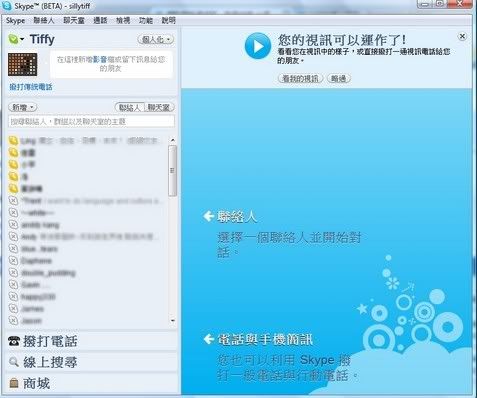
Task: Click the arrow icon beside 電話與手機簡訊
Action: click(208, 339)
